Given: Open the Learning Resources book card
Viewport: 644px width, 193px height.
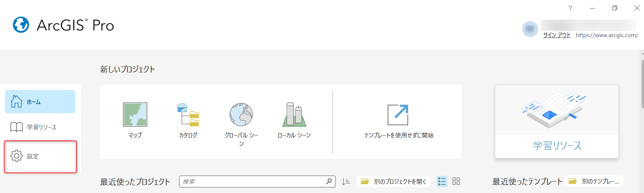Looking at the screenshot, I should tap(556, 121).
